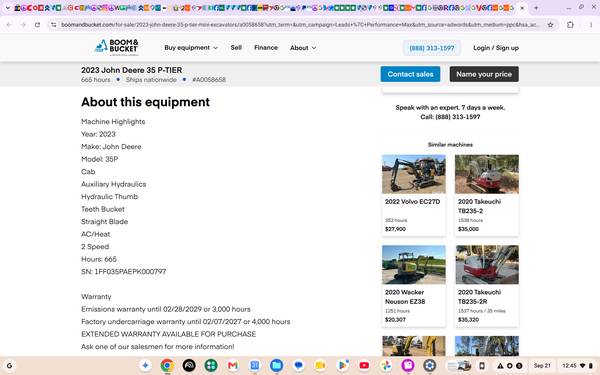The image size is (600, 375).
Task: Expand the Buy equipment menu
Action: click(191, 48)
